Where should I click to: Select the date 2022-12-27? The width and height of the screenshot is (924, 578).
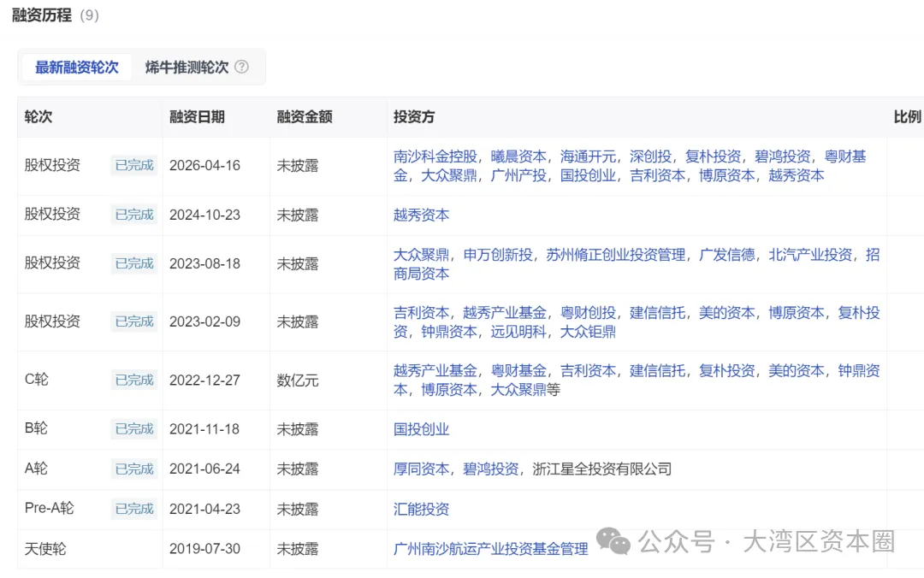click(204, 380)
